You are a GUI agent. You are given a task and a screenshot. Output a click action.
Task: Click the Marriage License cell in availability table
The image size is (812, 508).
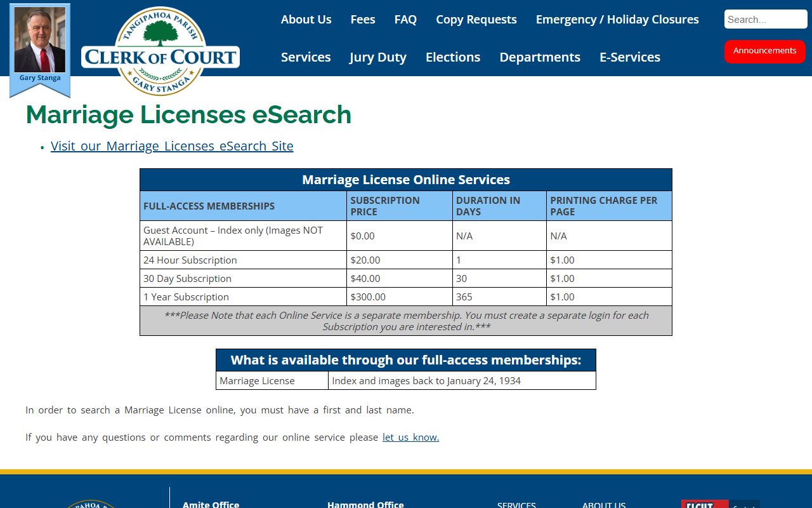coord(272,380)
